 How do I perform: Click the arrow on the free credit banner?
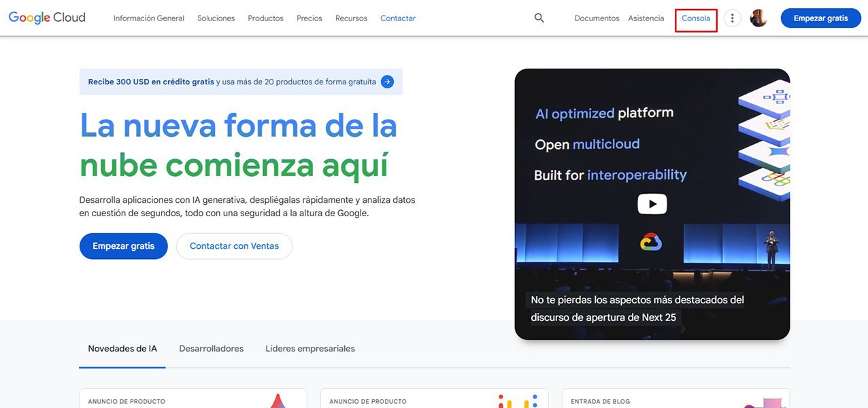[386, 81]
